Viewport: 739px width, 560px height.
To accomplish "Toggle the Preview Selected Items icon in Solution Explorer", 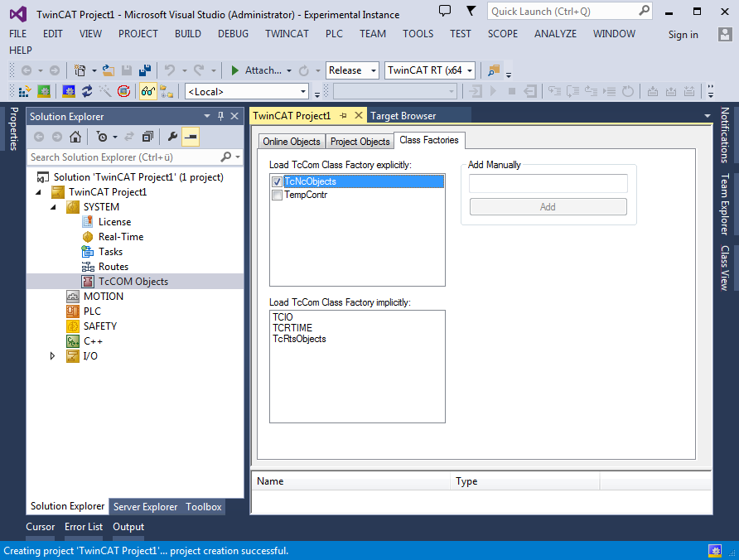I will [191, 138].
